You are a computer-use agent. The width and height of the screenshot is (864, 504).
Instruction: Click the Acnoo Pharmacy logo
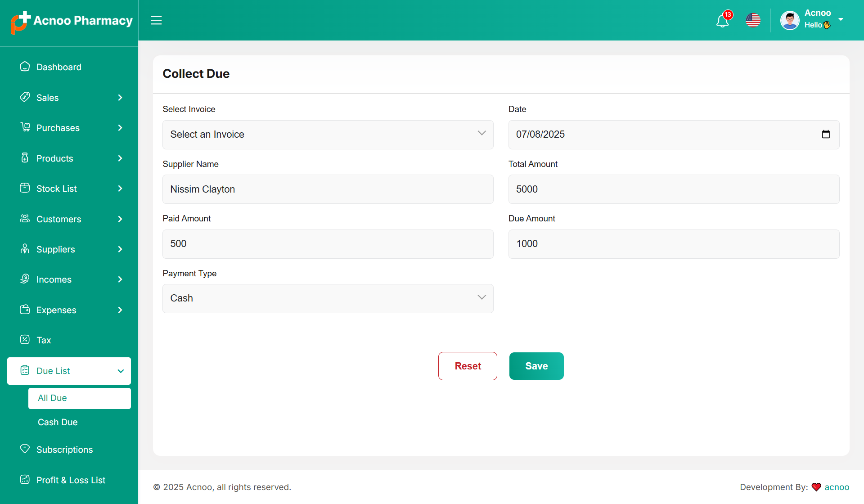(72, 21)
